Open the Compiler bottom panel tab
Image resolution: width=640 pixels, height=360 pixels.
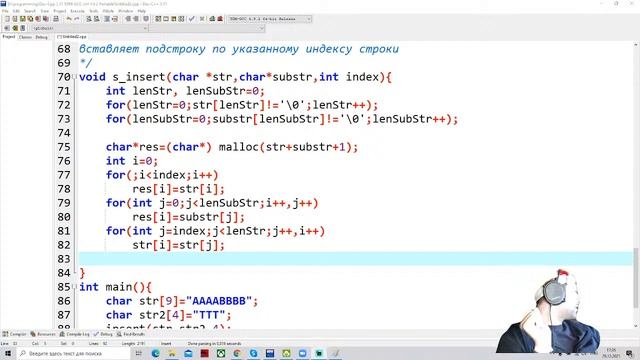tap(14, 334)
